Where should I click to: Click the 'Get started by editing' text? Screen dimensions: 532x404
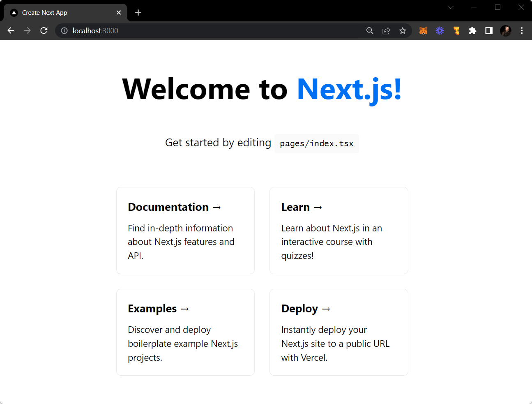[218, 143]
